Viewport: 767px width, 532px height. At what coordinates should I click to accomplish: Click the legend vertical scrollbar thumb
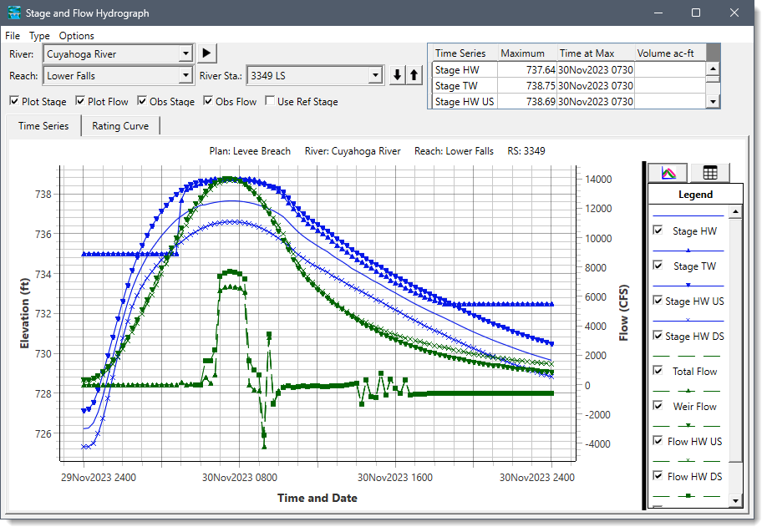click(734, 340)
